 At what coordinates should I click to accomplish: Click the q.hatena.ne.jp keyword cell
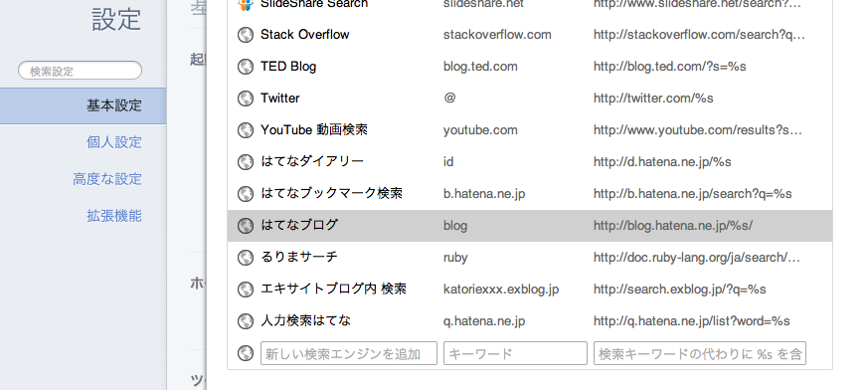(484, 320)
